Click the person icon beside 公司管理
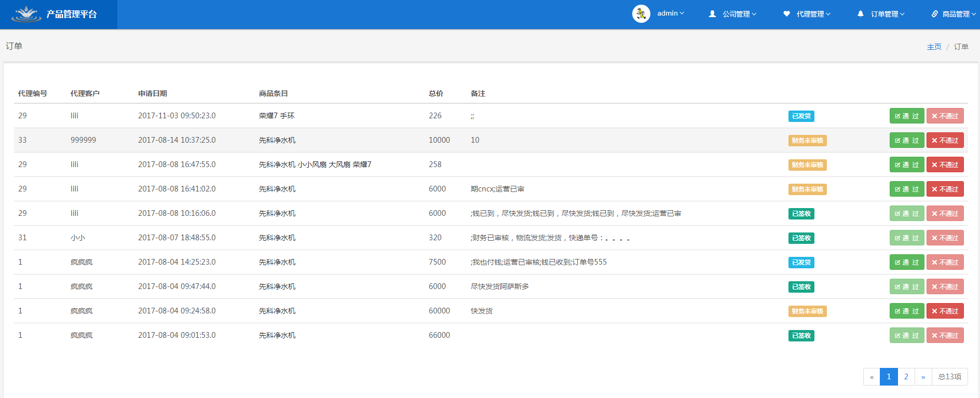Viewport: 980px width, 398px height. tap(712, 14)
